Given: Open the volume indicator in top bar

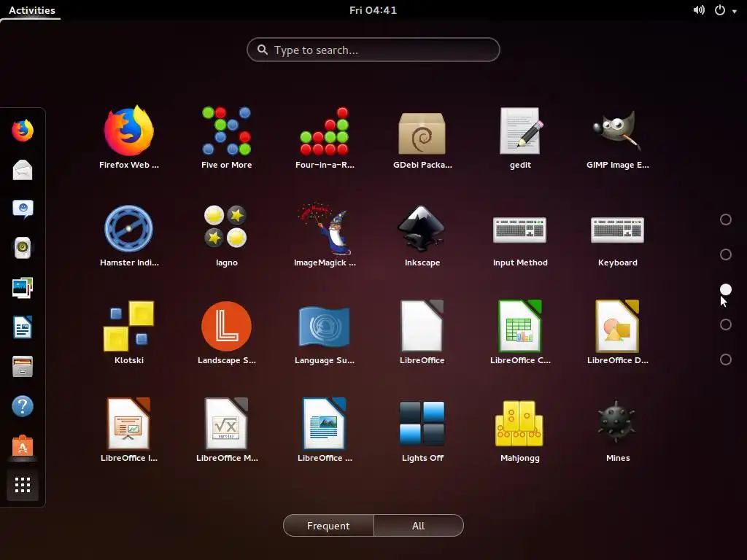Looking at the screenshot, I should (x=699, y=10).
